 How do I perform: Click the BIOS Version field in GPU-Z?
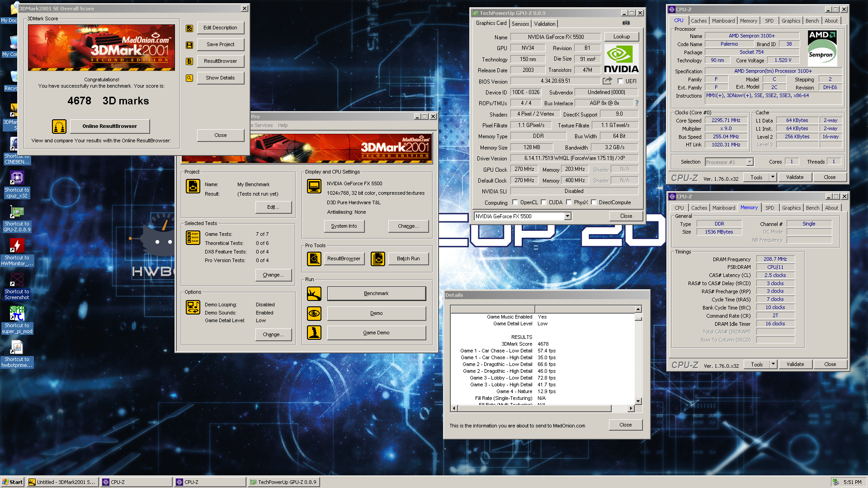556,81
